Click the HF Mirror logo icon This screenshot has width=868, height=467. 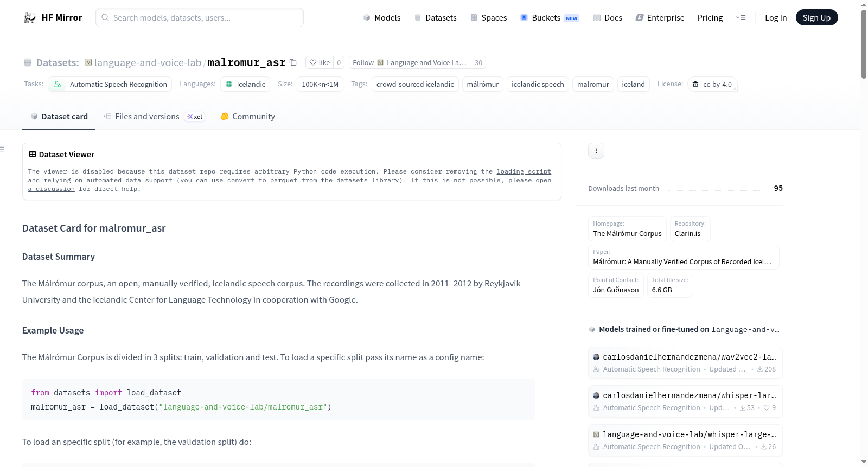(x=30, y=18)
